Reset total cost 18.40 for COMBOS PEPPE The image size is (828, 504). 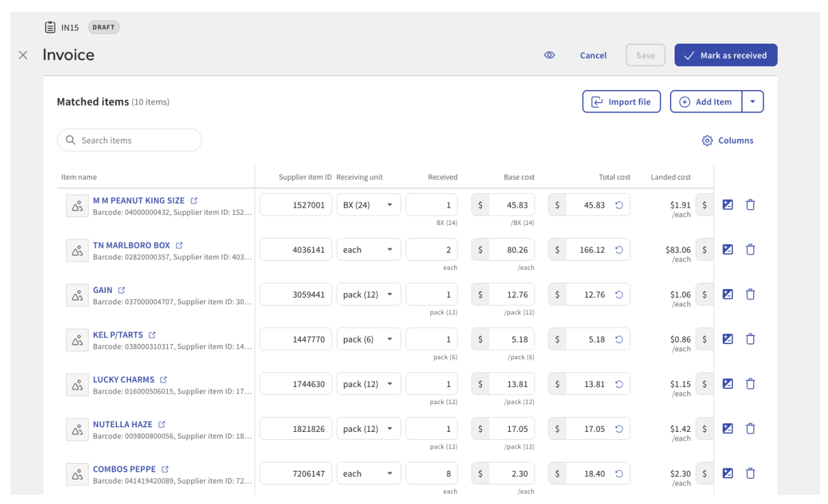[x=619, y=474]
